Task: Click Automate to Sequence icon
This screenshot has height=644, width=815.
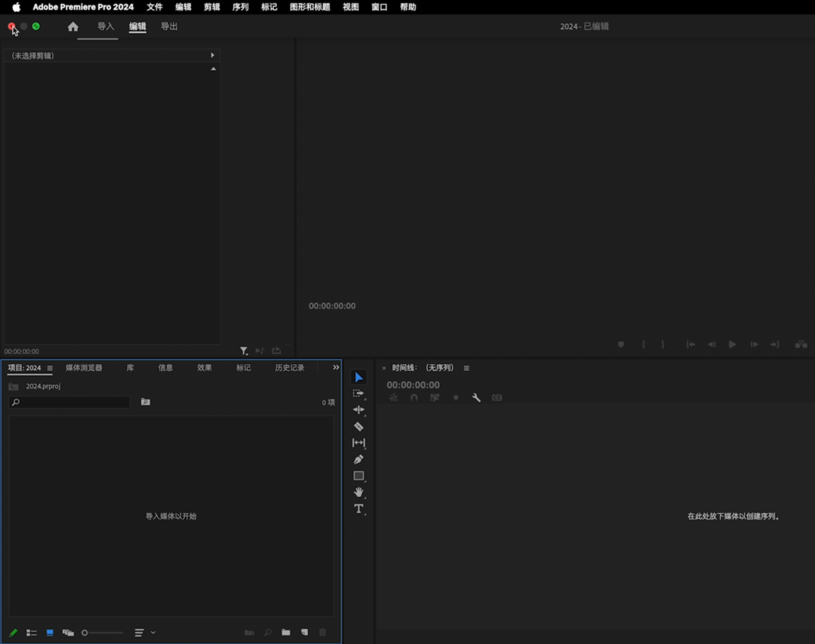Action: (250, 633)
